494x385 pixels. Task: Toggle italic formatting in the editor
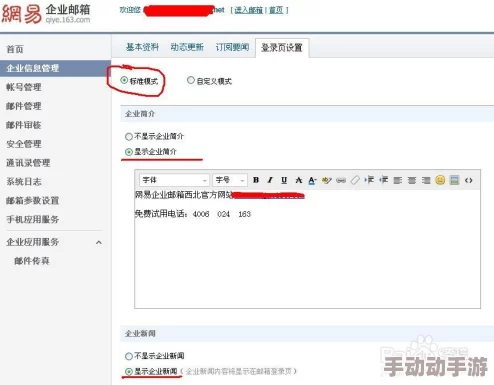point(270,180)
